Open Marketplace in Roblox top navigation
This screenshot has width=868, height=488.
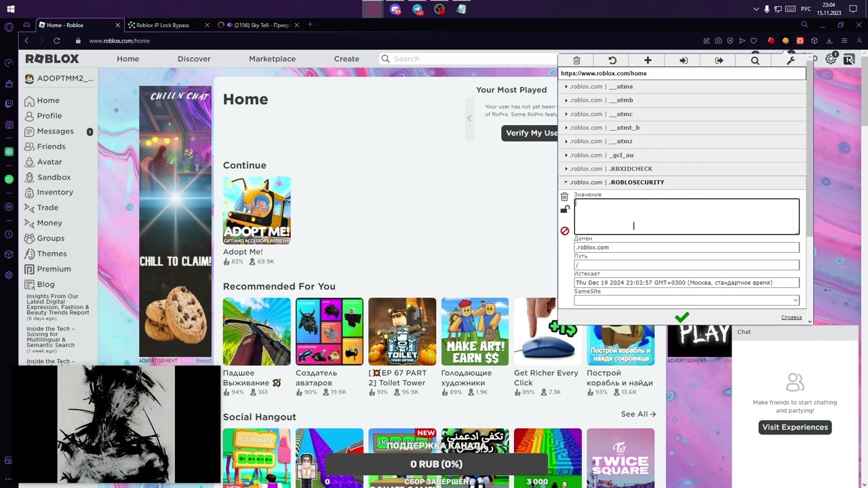pos(272,59)
